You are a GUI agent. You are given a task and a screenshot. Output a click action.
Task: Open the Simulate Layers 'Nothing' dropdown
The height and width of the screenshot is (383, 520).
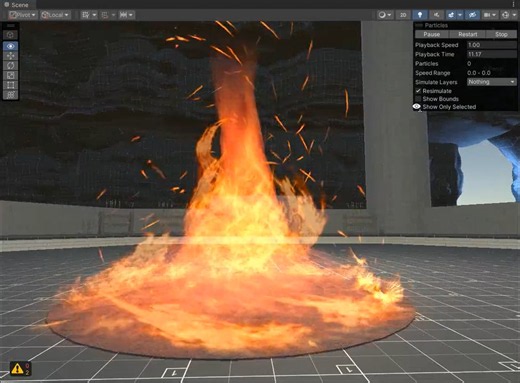tap(492, 82)
